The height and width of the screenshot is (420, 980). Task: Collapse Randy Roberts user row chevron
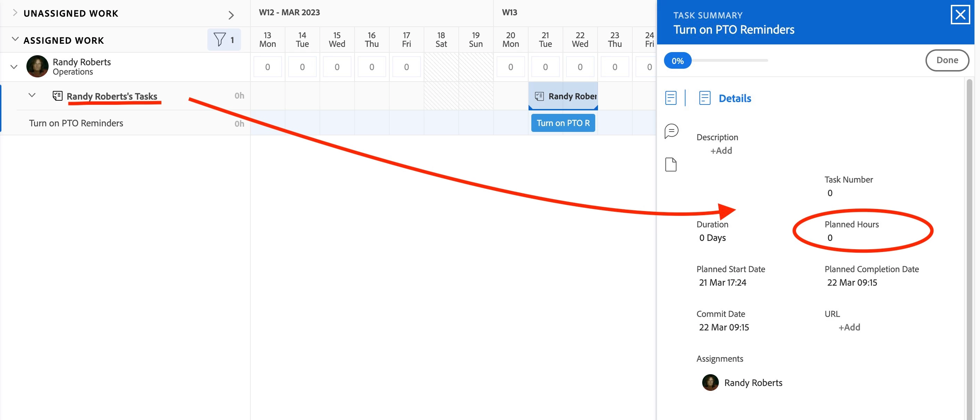[14, 67]
